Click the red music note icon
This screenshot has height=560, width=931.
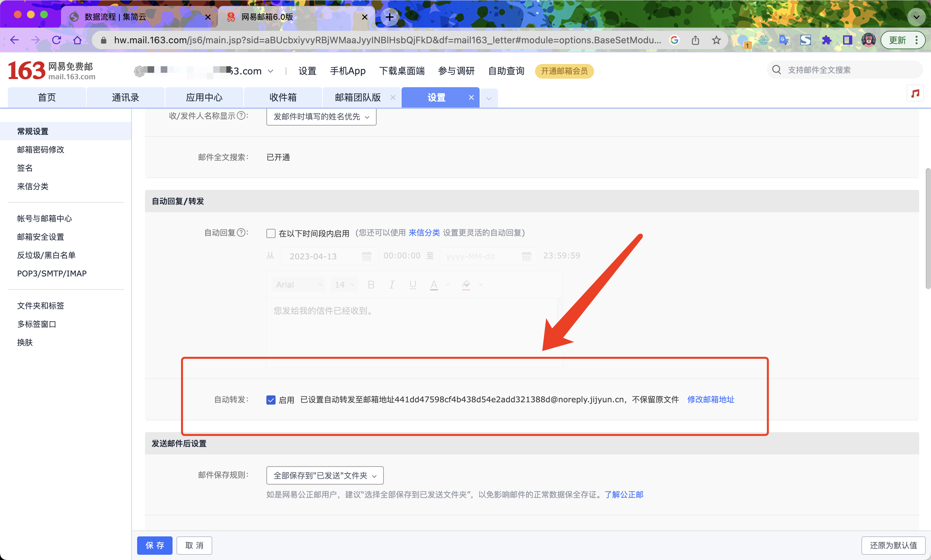coord(915,93)
